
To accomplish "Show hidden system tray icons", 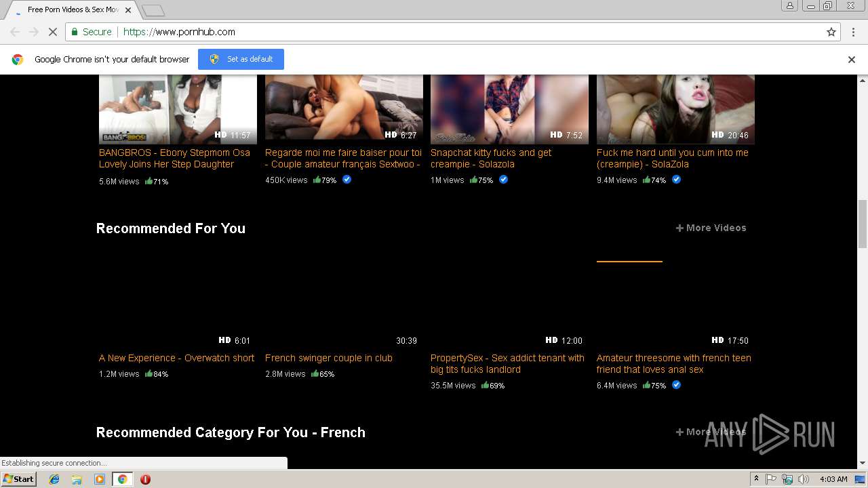I will [756, 479].
